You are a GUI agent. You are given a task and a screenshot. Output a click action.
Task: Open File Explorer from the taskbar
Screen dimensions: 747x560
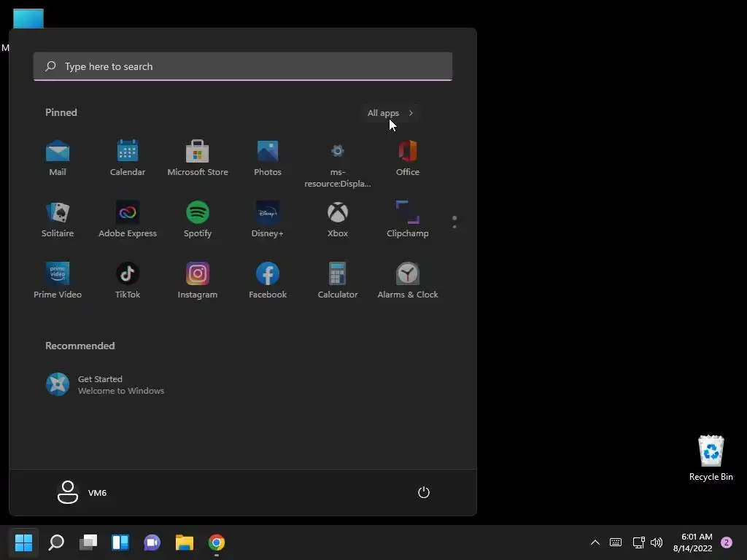tap(185, 542)
